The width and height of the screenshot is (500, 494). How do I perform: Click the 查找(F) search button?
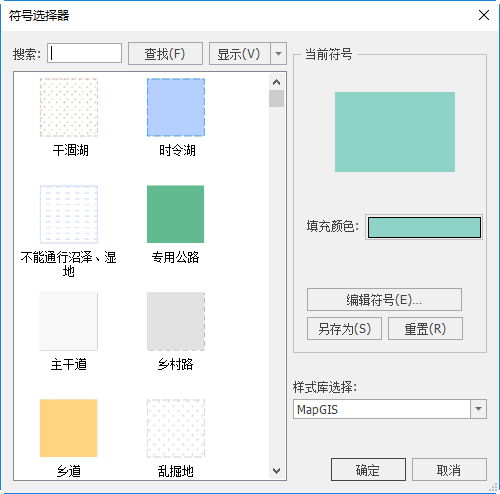(165, 53)
